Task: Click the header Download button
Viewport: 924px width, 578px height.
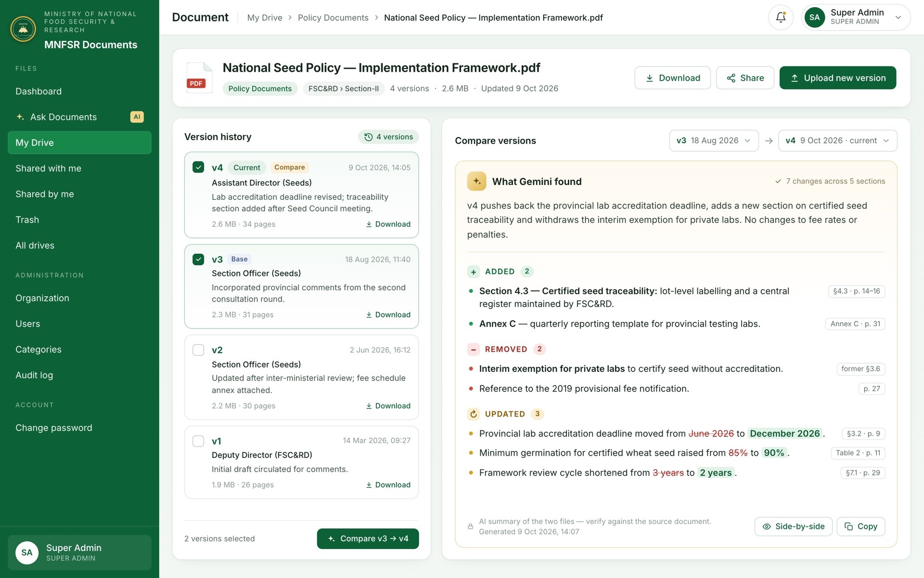Action: point(672,78)
